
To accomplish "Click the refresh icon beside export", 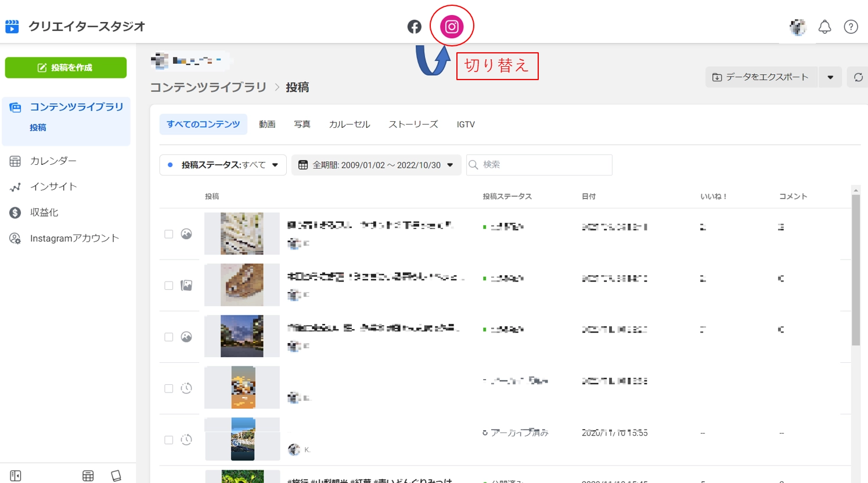I will (x=858, y=77).
